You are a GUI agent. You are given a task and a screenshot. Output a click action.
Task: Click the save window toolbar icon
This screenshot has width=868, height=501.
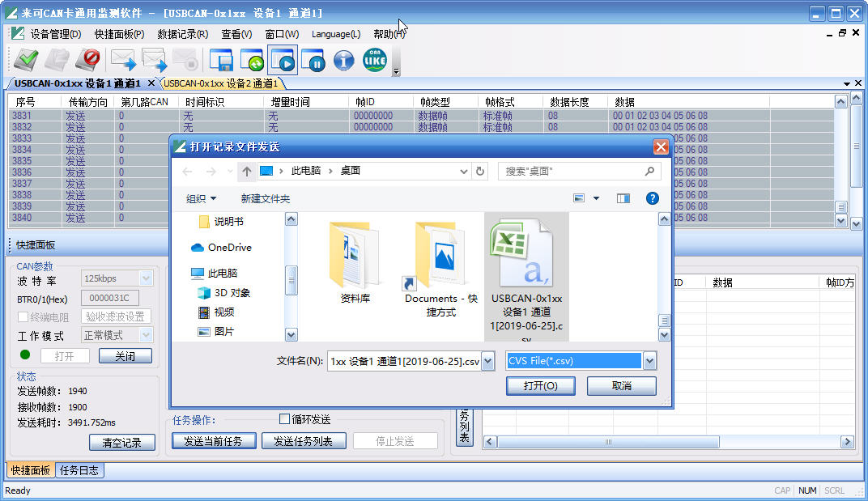(221, 60)
